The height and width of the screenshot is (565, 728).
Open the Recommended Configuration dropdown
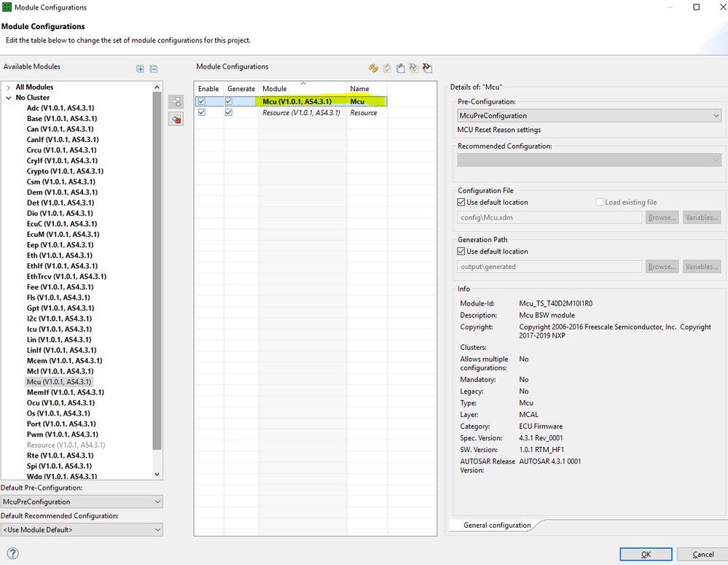click(x=590, y=160)
